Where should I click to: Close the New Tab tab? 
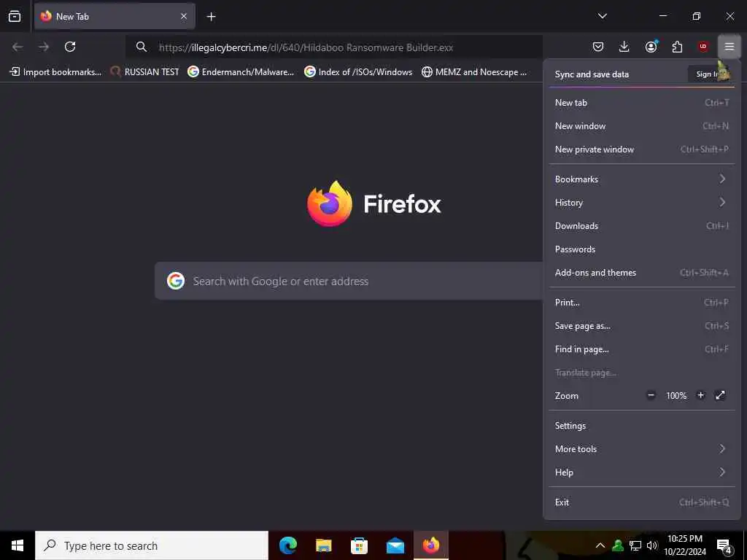[x=184, y=16]
